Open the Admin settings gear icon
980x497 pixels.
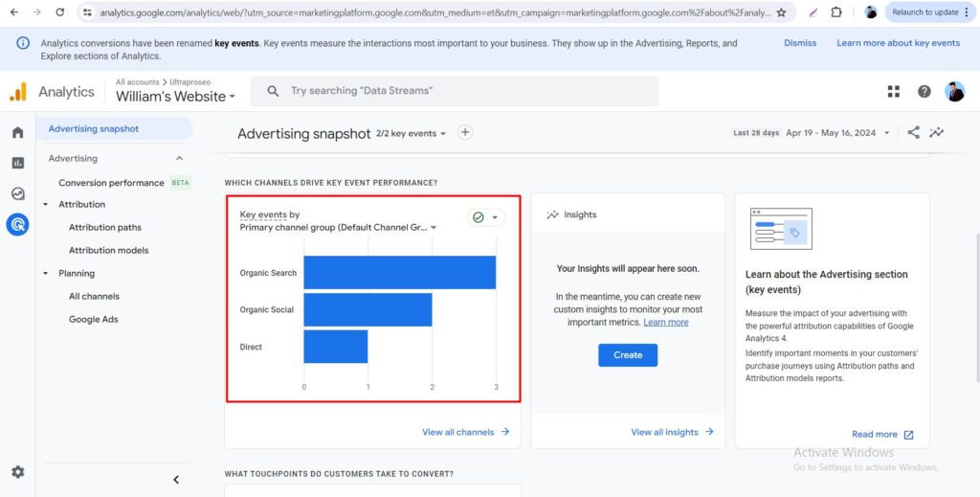[17, 472]
